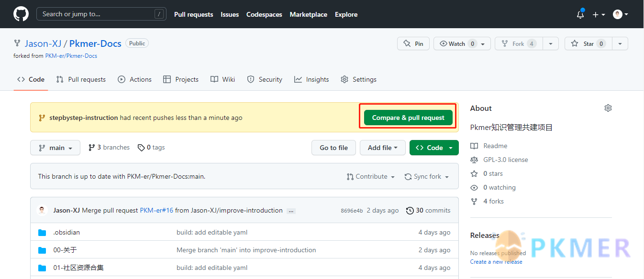Click Jason-XJ commit author avatar

(43, 210)
